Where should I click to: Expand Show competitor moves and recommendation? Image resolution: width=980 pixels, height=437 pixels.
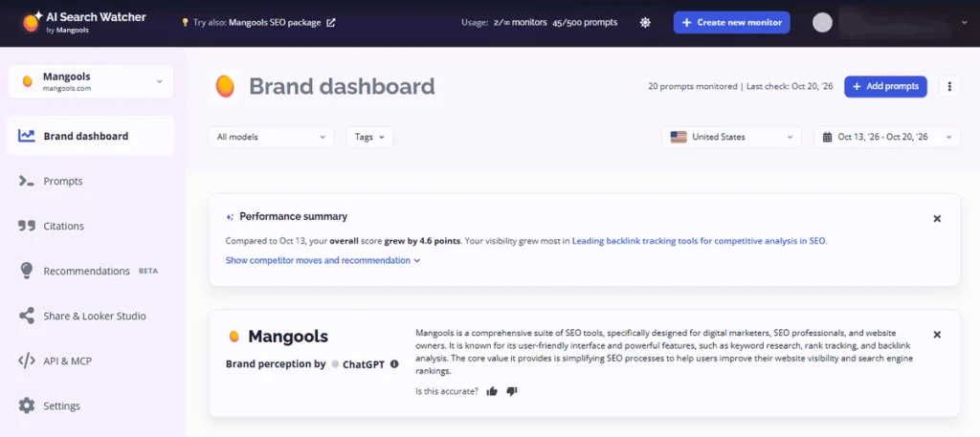click(x=323, y=260)
